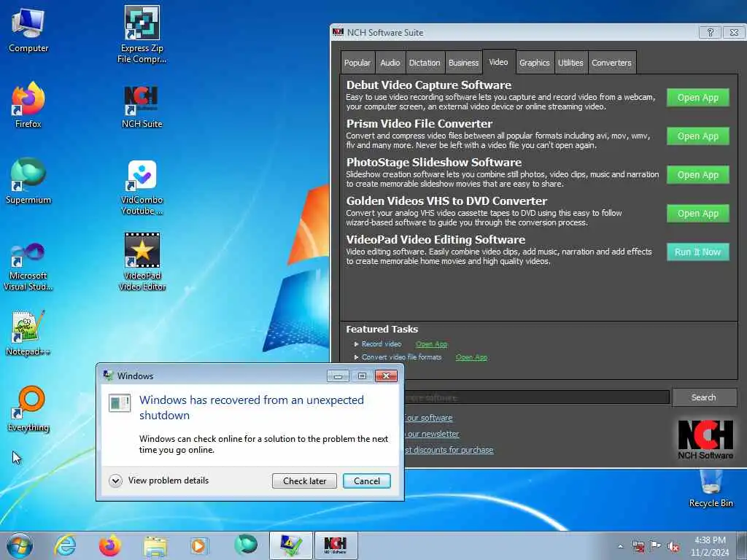
Task: Open Windows Media Player from taskbar
Action: (199, 545)
